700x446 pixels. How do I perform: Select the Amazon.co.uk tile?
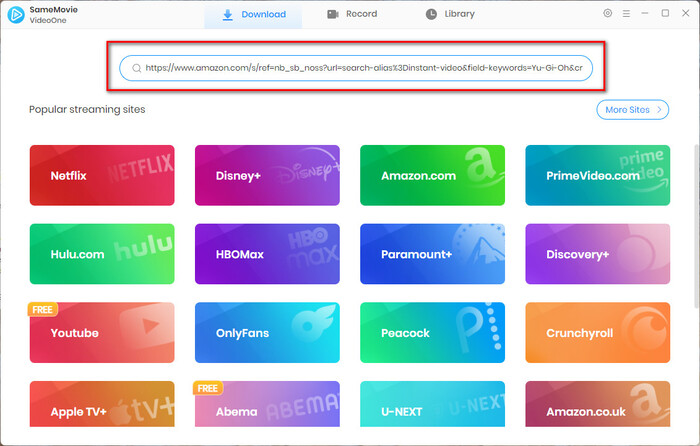(x=598, y=404)
